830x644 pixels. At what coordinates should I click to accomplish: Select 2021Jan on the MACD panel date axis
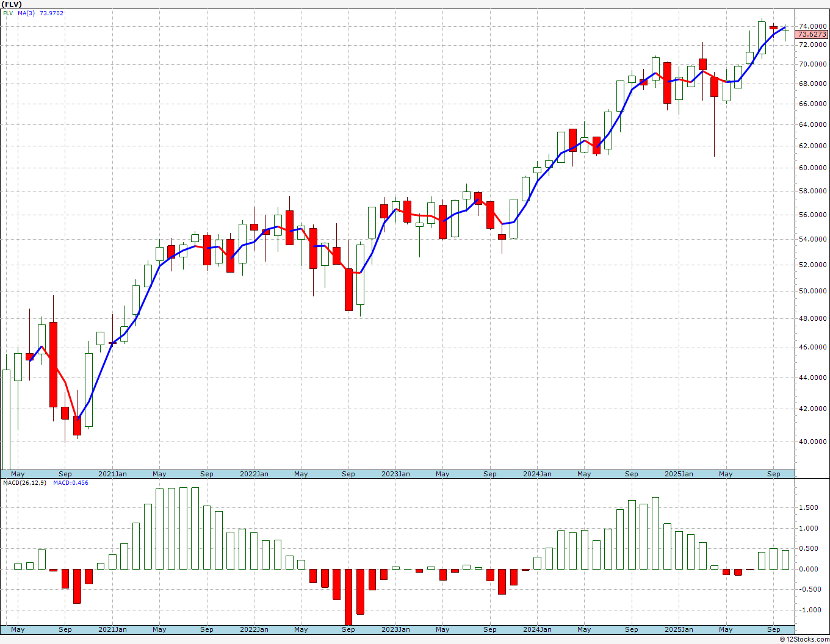(113, 629)
